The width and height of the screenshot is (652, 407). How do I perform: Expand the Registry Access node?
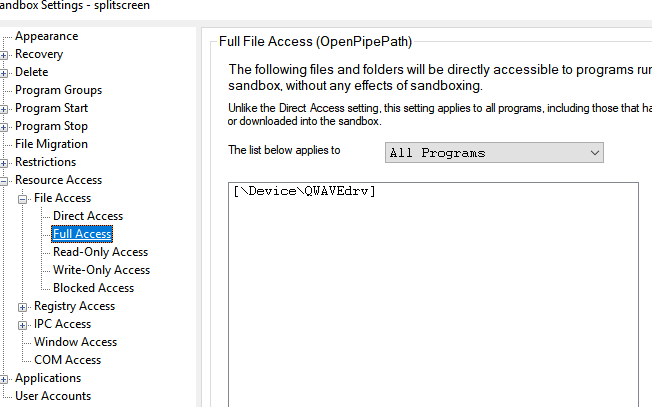click(x=24, y=306)
